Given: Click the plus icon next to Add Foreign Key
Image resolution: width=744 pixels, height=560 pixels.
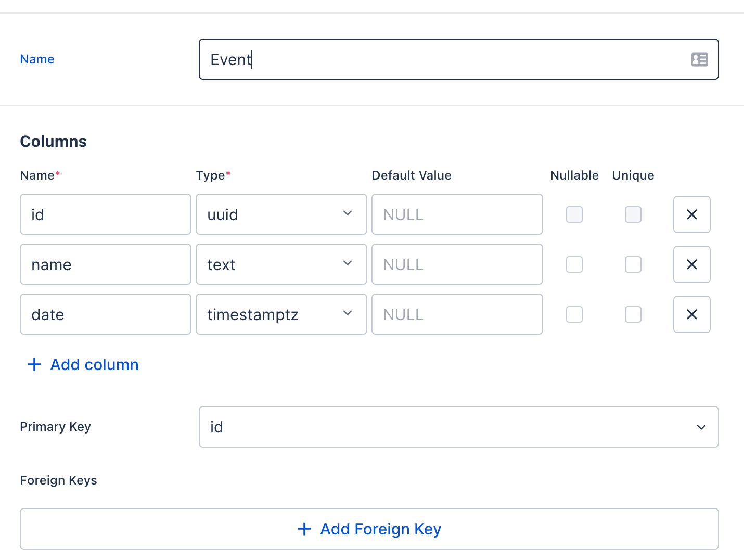Looking at the screenshot, I should tap(304, 529).
